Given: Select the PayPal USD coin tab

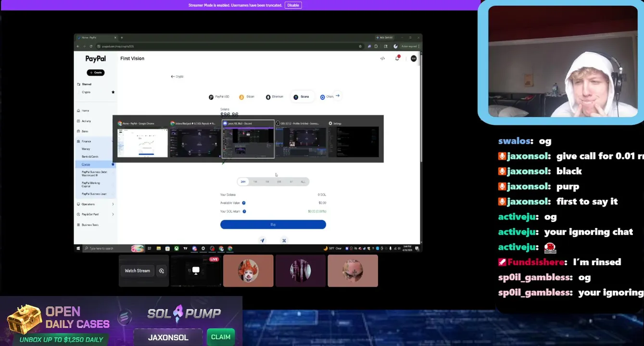Looking at the screenshot, I should pyautogui.click(x=219, y=97).
